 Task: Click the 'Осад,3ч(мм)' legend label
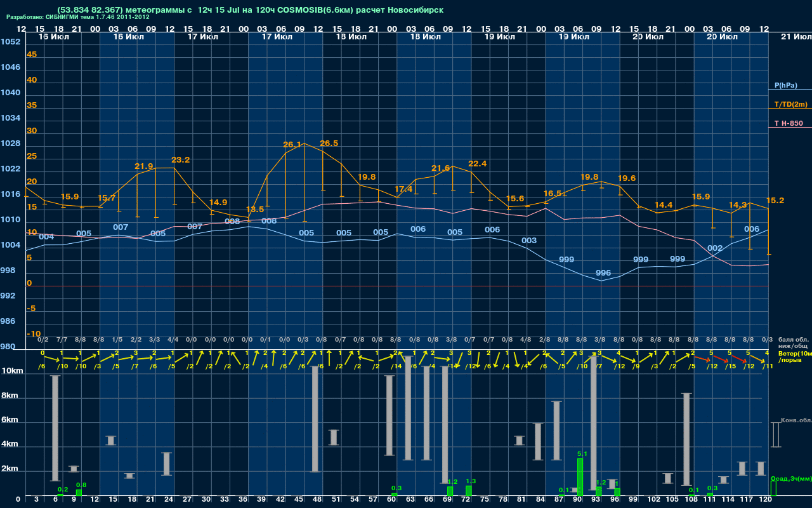pyautogui.click(x=791, y=478)
